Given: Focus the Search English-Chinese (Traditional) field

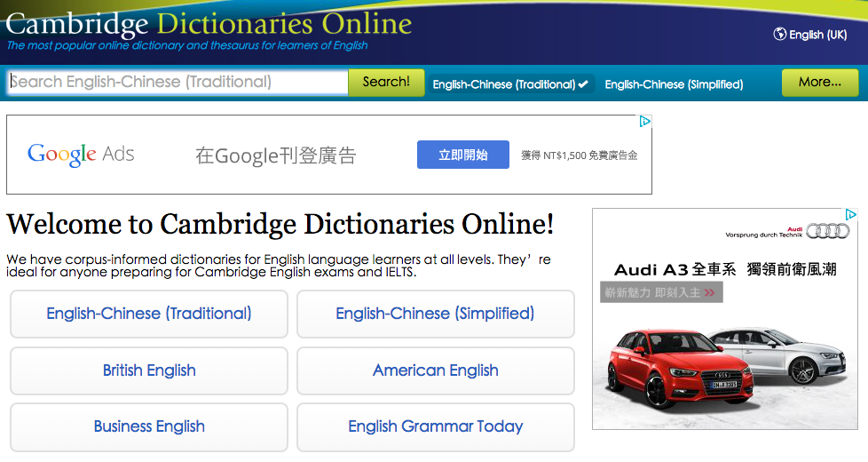Looking at the screenshot, I should click(178, 82).
